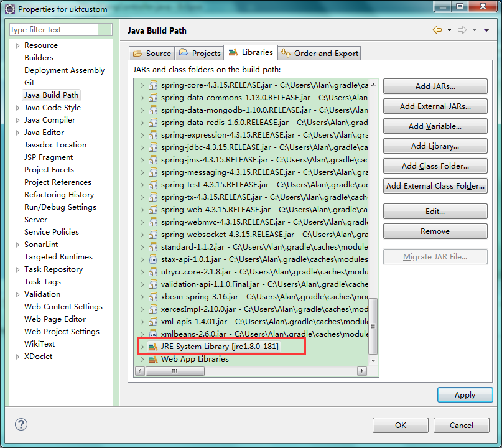The image size is (502, 448).
Task: Click the type filter text field
Action: pos(60,30)
